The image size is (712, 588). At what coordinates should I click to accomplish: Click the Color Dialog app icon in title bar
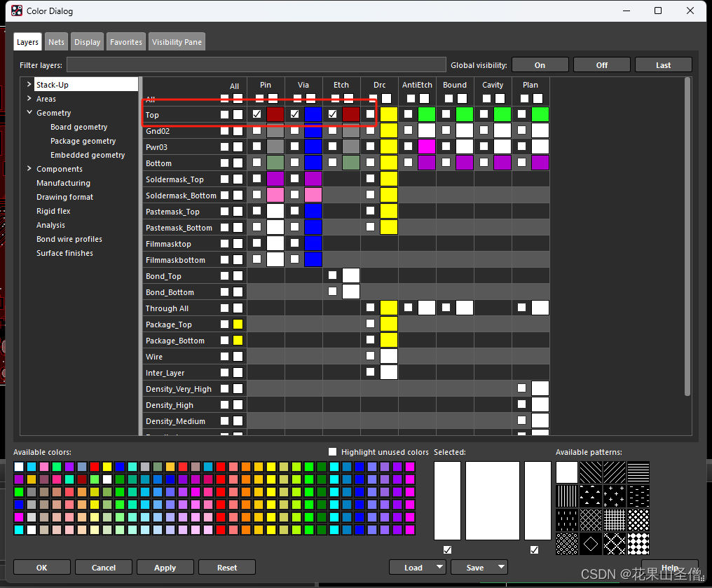[17, 11]
